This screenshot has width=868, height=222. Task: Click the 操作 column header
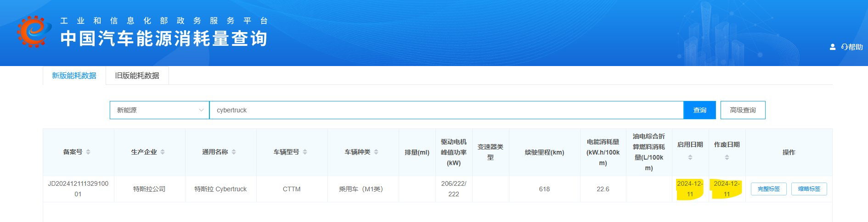(789, 152)
